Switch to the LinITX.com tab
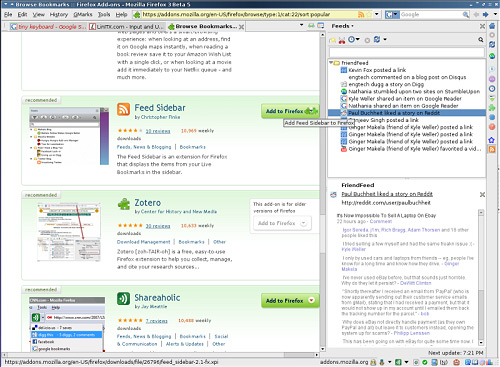500x367 pixels. click(x=127, y=27)
